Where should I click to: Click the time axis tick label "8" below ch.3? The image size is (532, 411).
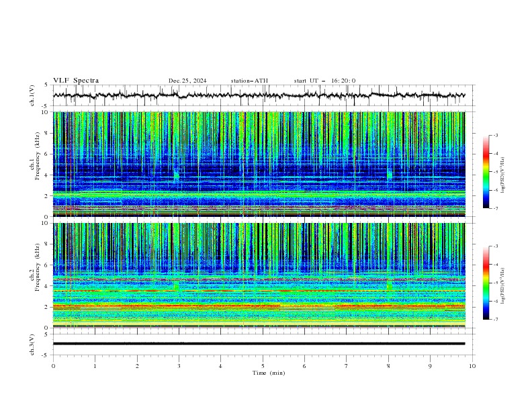coord(388,366)
